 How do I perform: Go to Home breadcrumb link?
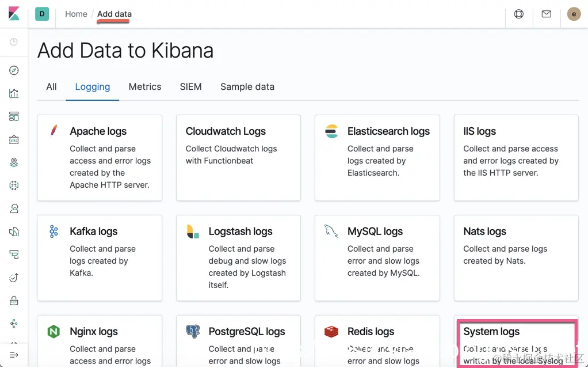[76, 14]
